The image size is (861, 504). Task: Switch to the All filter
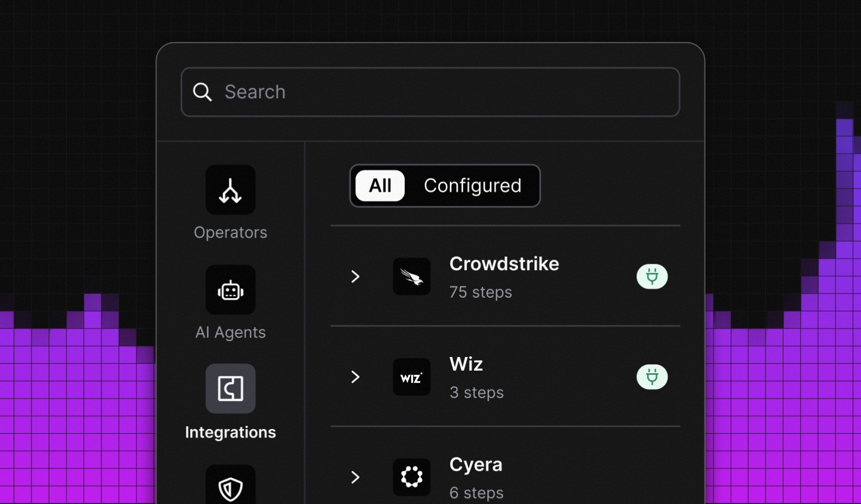click(380, 186)
